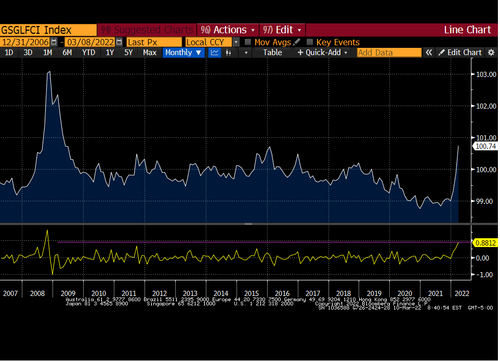Show the Table view
The image size is (500, 361).
(273, 53)
